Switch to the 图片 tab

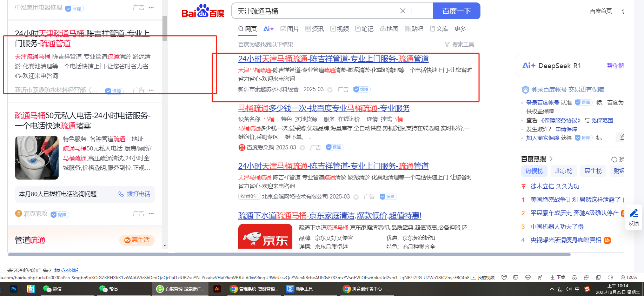pyautogui.click(x=290, y=29)
